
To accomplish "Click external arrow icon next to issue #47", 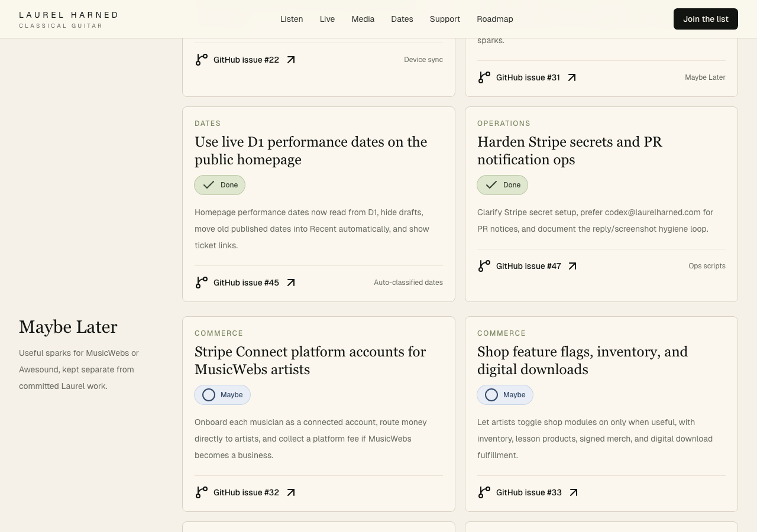I will pos(572,266).
